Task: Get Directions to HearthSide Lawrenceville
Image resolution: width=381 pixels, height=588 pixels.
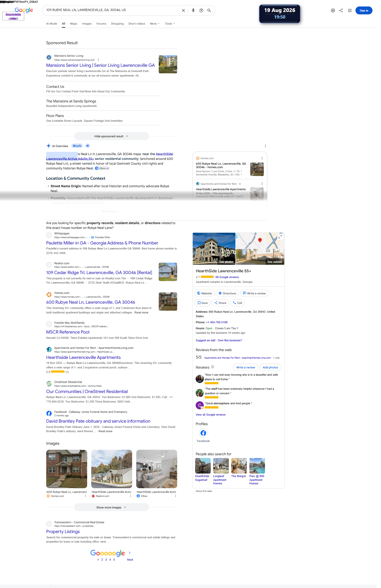Action: point(227,293)
